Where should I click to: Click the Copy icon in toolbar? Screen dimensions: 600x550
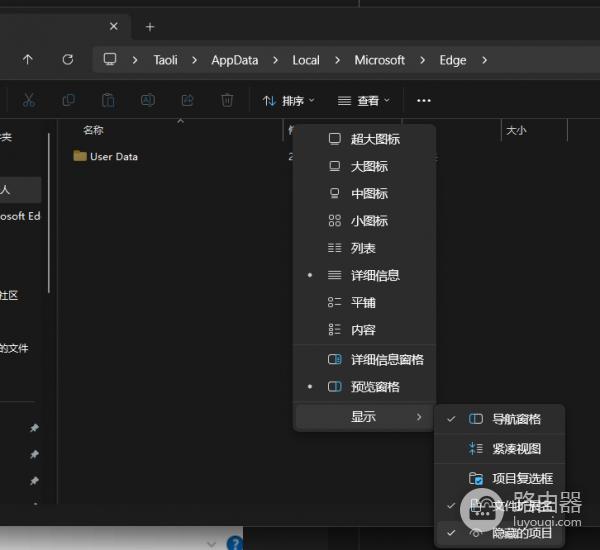[68, 100]
